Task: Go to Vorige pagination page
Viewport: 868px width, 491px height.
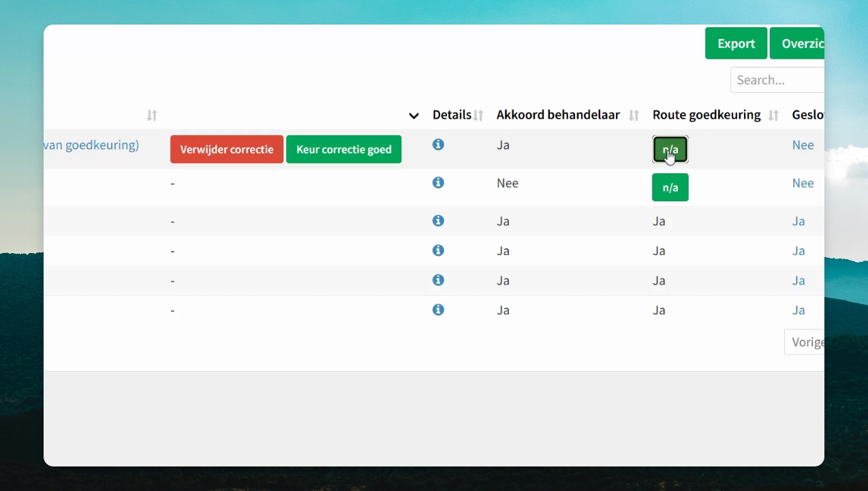Action: coord(805,342)
